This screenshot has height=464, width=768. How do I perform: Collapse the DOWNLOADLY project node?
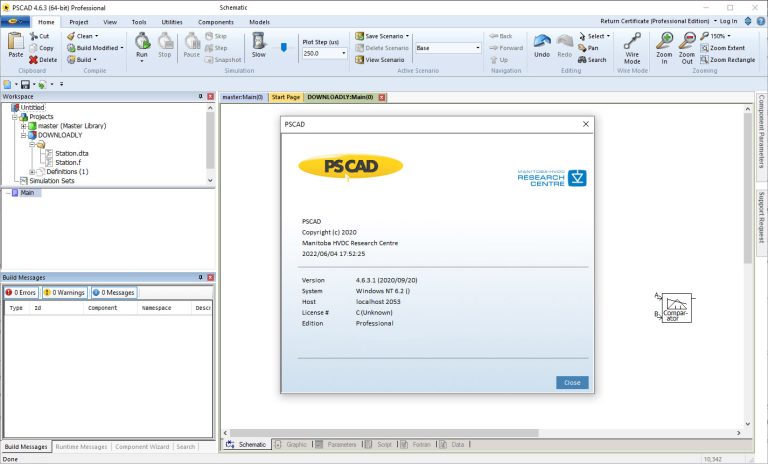point(23,135)
